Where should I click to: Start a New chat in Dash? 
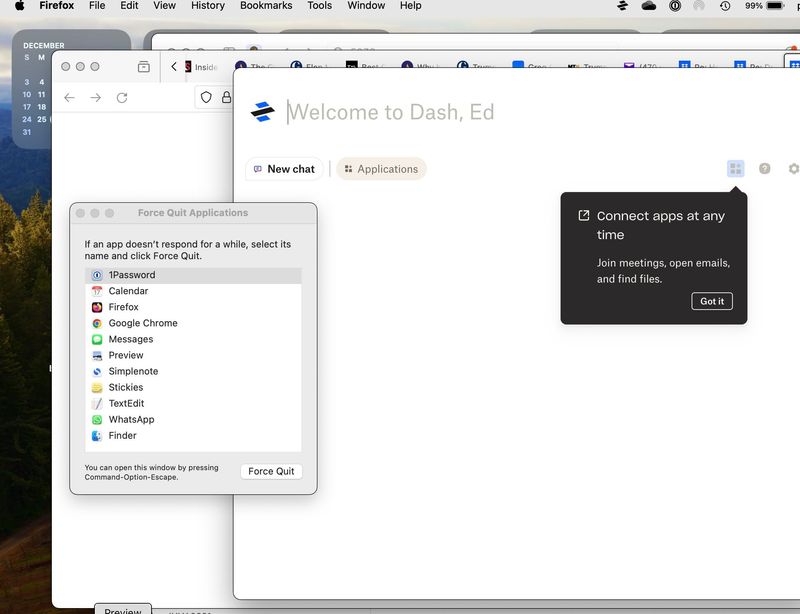point(284,169)
